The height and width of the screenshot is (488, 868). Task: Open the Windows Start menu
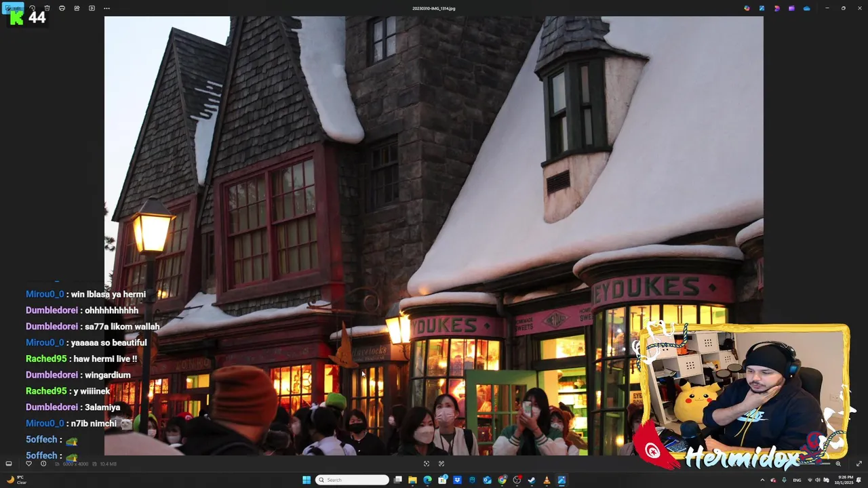pyautogui.click(x=307, y=480)
